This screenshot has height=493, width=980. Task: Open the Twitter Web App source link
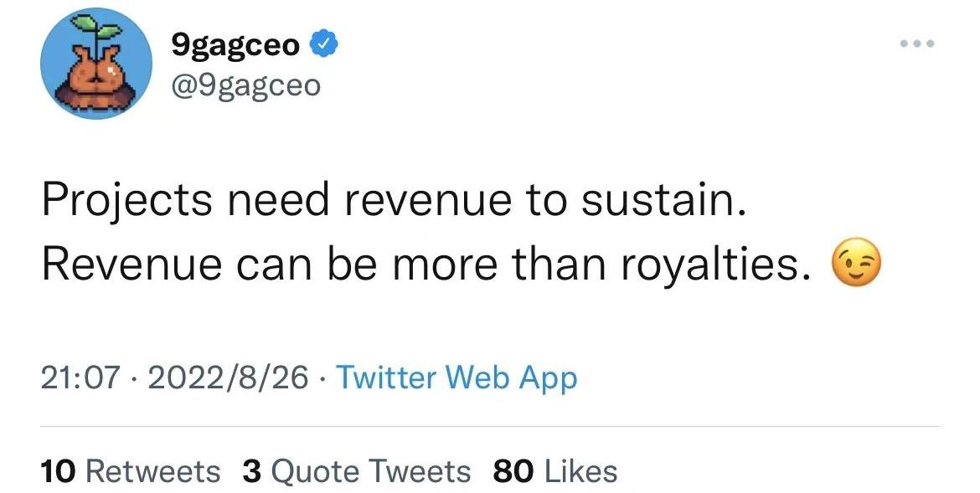pyautogui.click(x=456, y=377)
